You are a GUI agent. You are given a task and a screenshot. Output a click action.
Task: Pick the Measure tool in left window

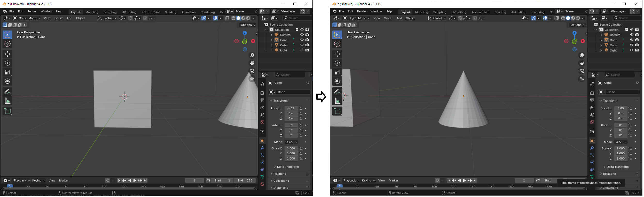[7, 101]
